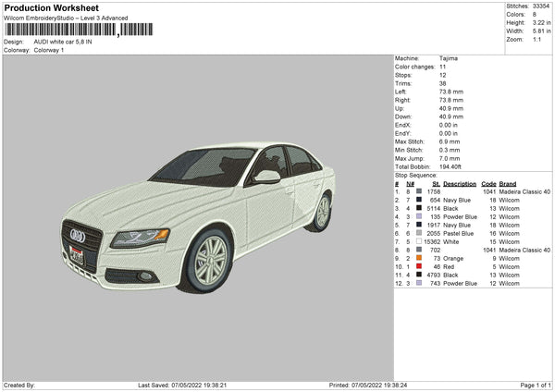Select the white thread swatch in row 7
The height and width of the screenshot is (392, 555).
419,241
